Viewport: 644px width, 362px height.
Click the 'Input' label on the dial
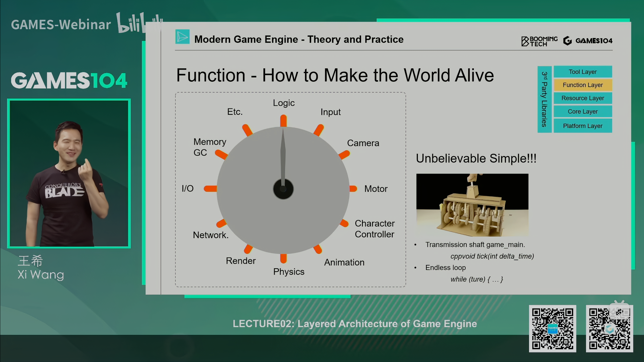coord(331,112)
